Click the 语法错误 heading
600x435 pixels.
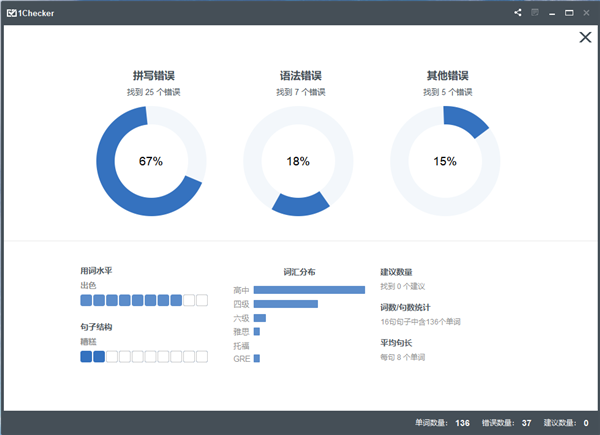(298, 75)
